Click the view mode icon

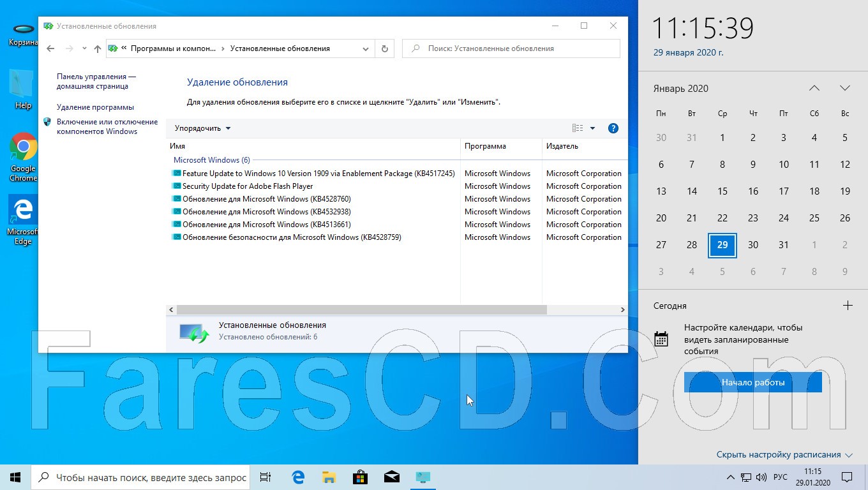pyautogui.click(x=578, y=128)
